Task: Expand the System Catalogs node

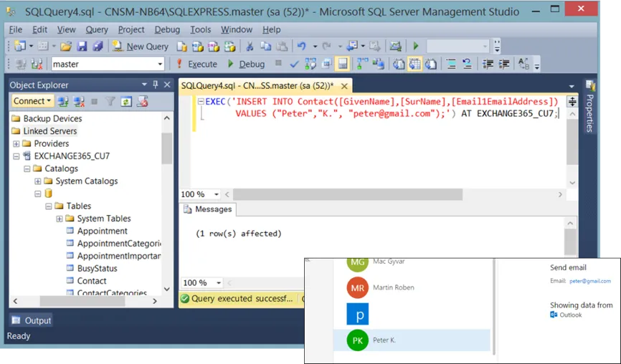Action: [x=37, y=181]
